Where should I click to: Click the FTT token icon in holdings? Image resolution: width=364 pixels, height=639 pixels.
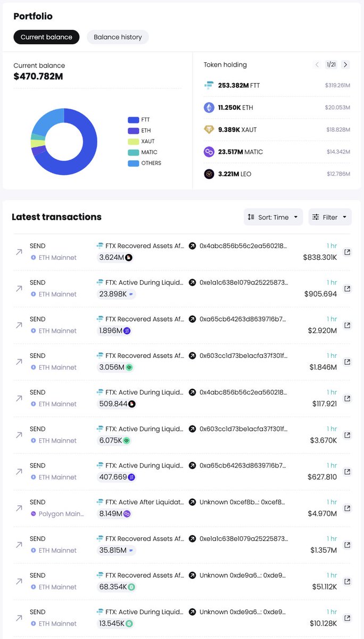[x=209, y=85]
